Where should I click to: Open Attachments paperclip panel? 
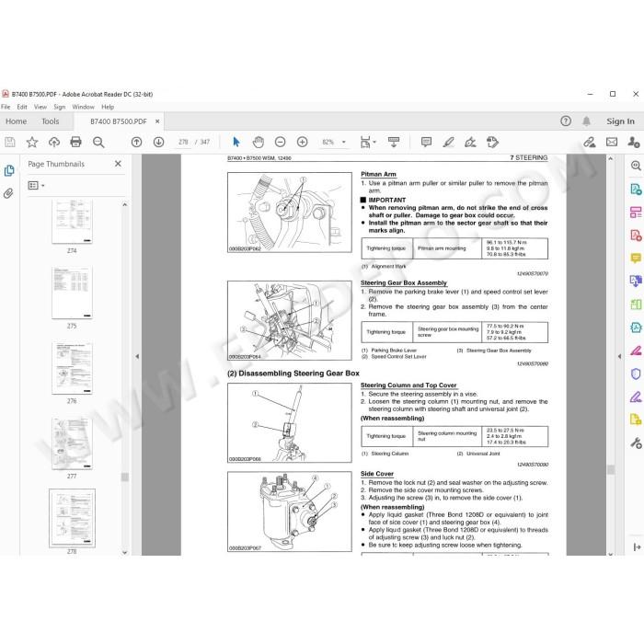pyautogui.click(x=8, y=193)
